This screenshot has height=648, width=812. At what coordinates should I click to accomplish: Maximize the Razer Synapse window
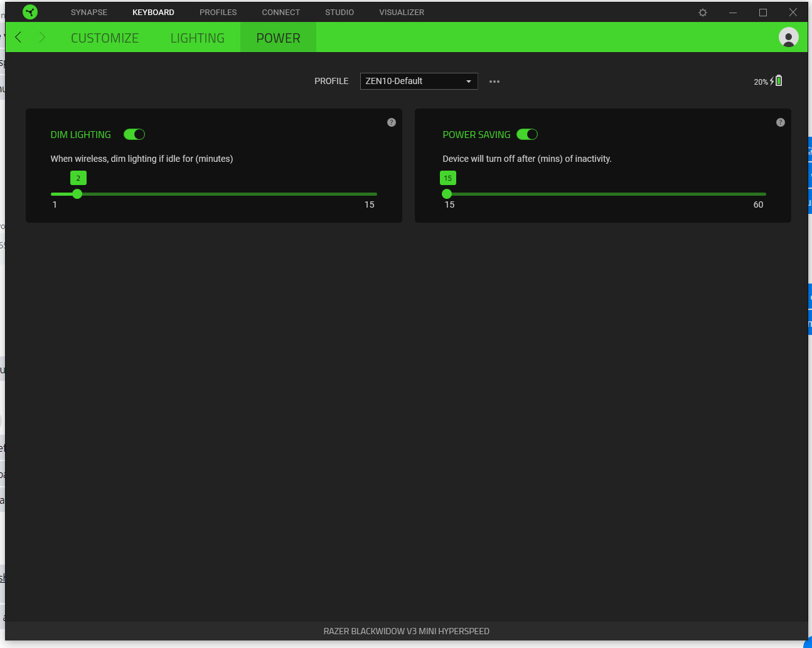(x=763, y=13)
